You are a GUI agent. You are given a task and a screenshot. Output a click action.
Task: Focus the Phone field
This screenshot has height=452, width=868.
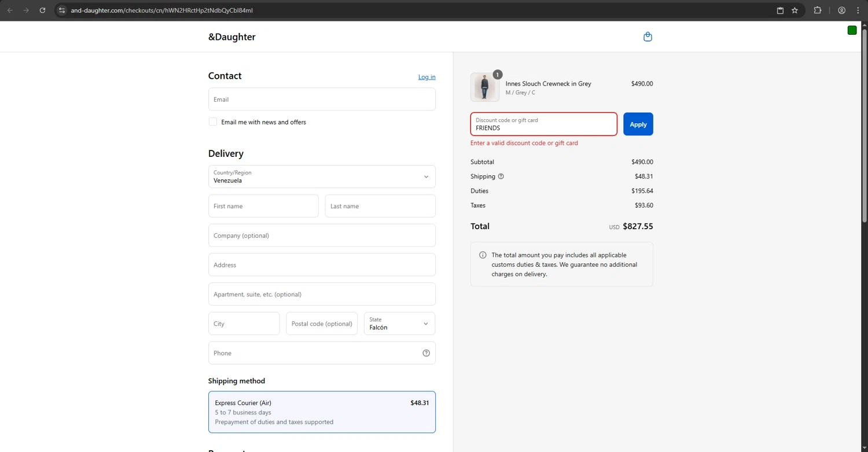(x=322, y=353)
